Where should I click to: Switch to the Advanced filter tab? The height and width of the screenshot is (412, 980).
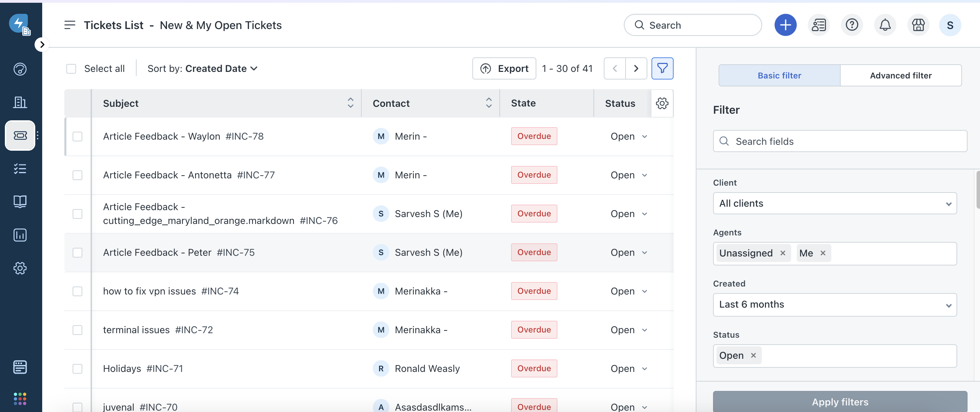pyautogui.click(x=900, y=76)
